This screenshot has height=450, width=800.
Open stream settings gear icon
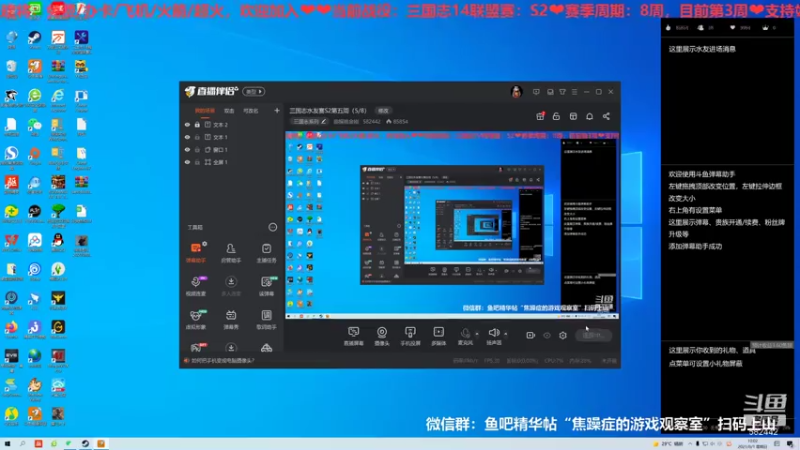pos(563,335)
